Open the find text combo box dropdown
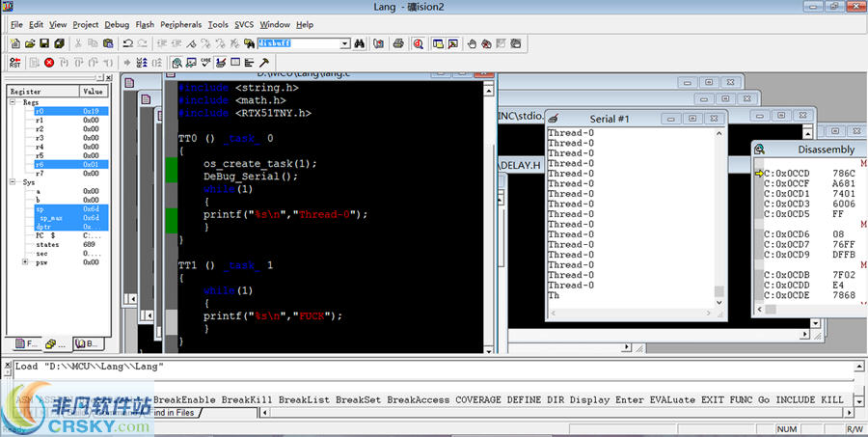Image resolution: width=868 pixels, height=437 pixels. pos(345,43)
